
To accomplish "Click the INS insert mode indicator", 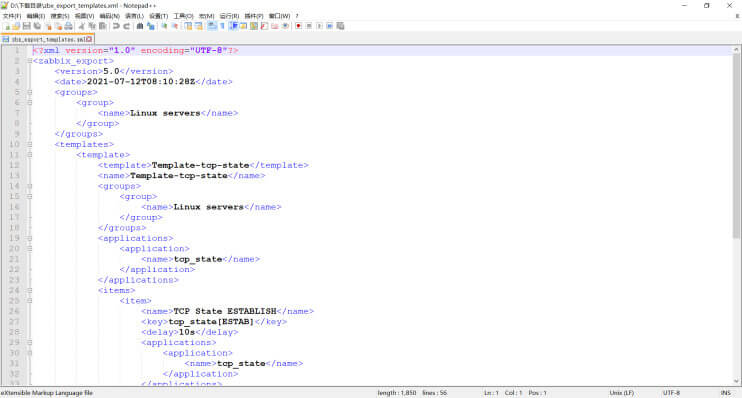I will (x=725, y=393).
